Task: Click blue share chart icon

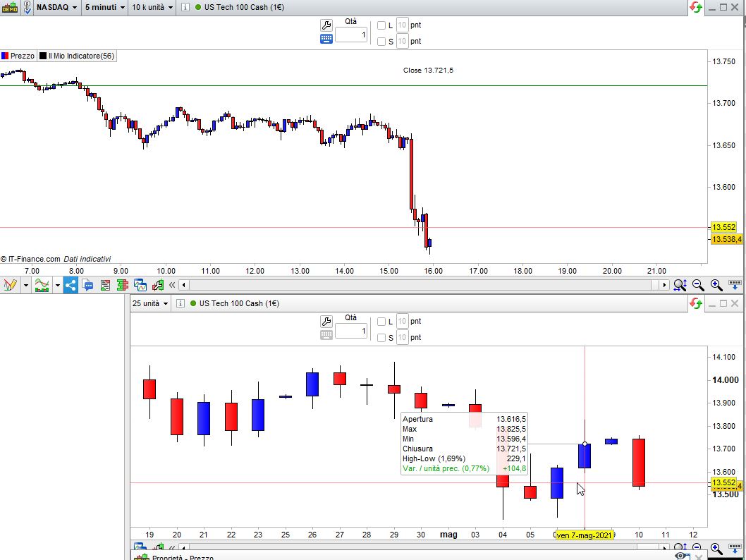Action: pyautogui.click(x=71, y=285)
